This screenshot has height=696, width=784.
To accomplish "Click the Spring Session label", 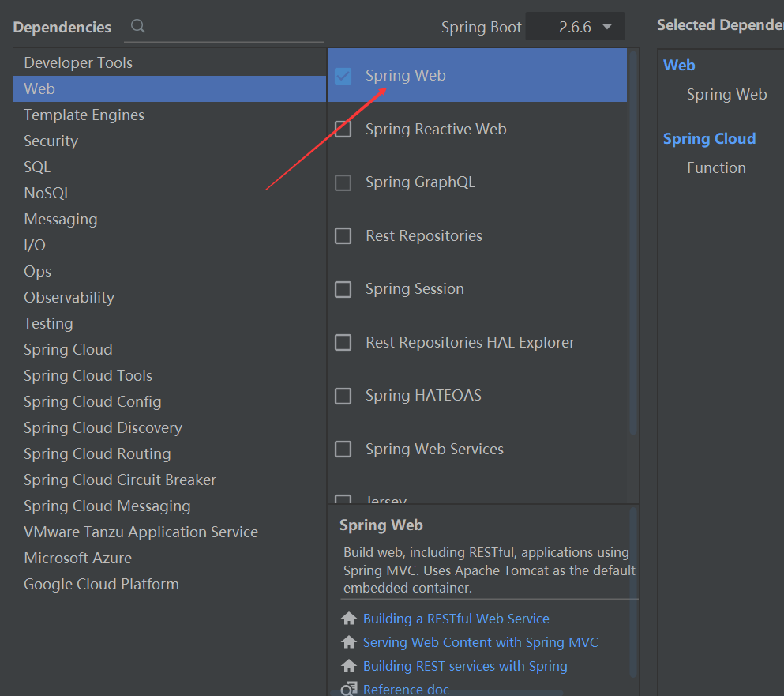I will pos(415,289).
